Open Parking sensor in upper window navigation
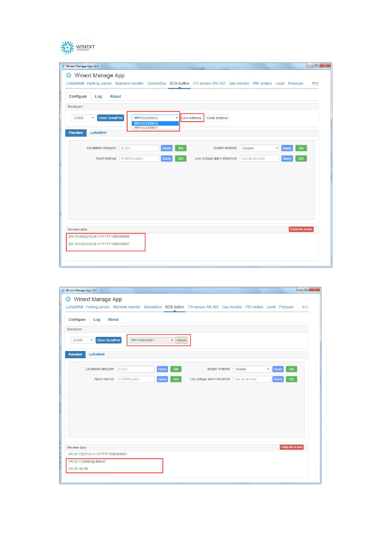The image size is (392, 554). [99, 84]
